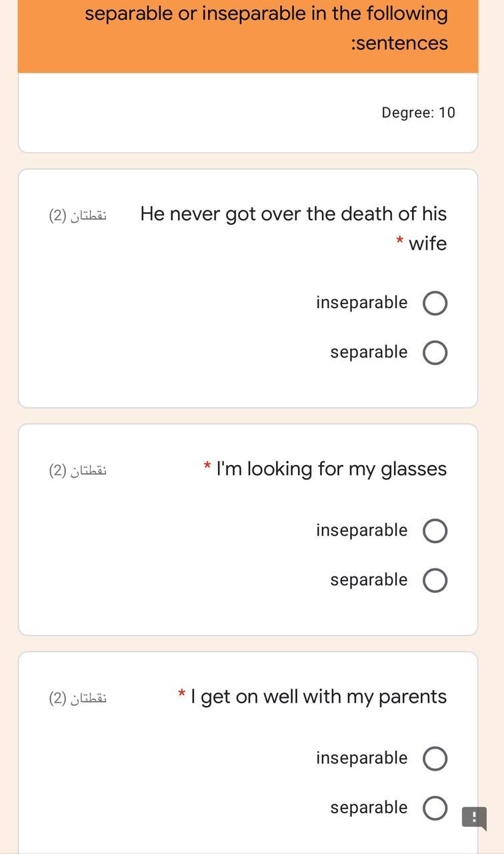Click the "inseparable" label under the wife question
Viewport: 504px width, 854px height.
click(x=361, y=302)
